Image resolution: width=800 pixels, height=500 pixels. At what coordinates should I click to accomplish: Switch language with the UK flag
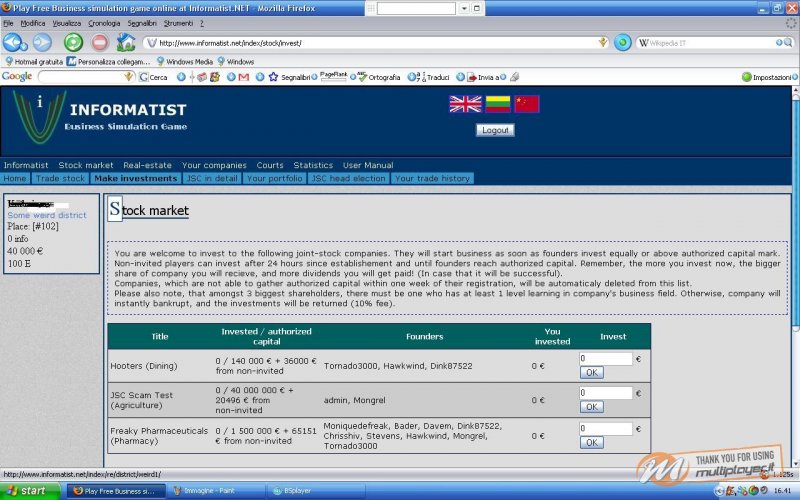(465, 104)
